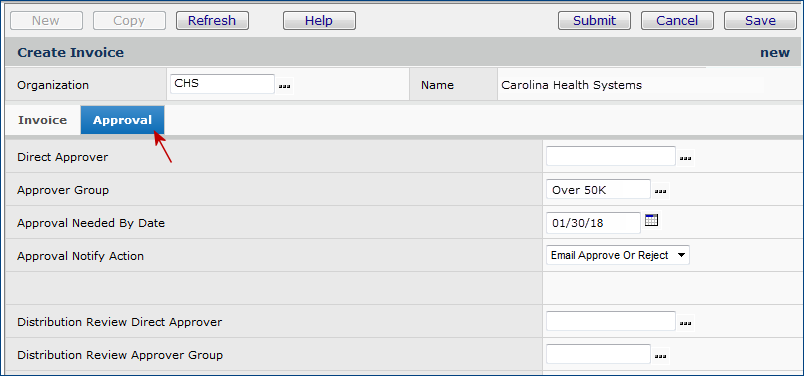Switch to the Invoice tab

click(43, 120)
